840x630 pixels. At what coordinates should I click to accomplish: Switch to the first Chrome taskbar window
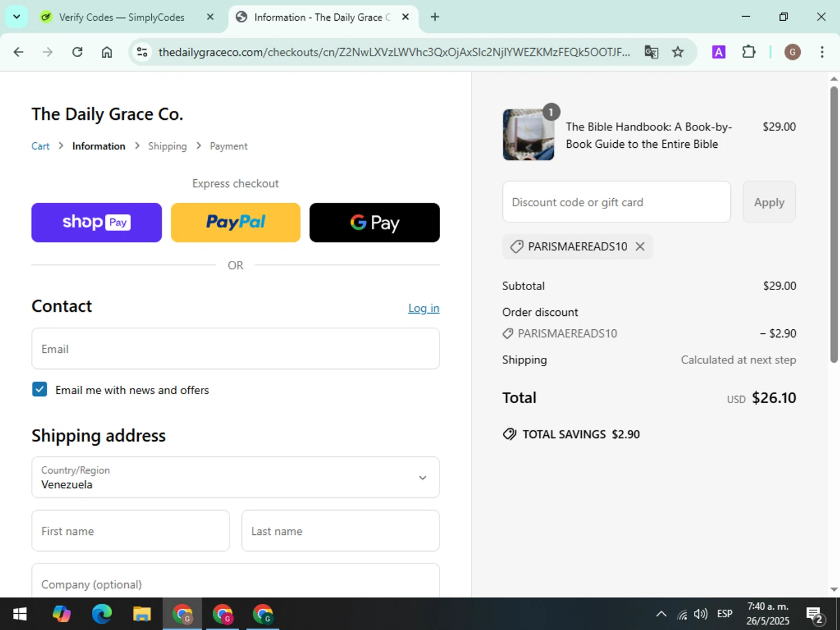click(183, 614)
